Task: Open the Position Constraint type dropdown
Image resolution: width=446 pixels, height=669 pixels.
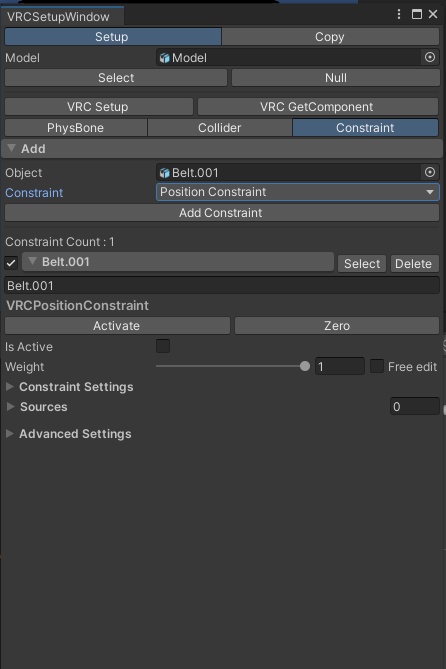Action: pos(297,192)
